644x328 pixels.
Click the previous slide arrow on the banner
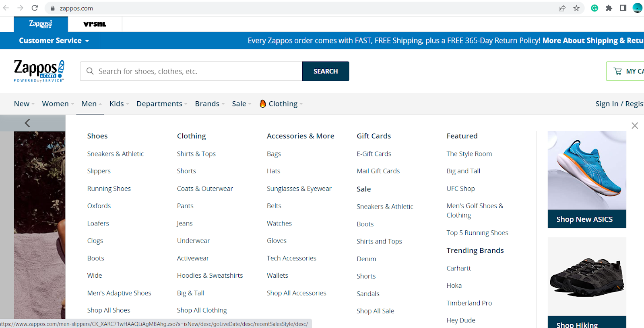[27, 123]
